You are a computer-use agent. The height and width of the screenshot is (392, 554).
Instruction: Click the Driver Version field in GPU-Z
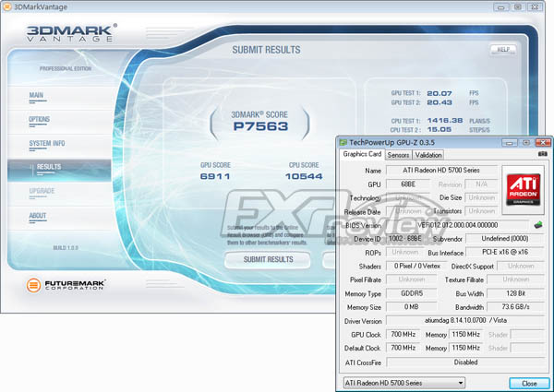pos(465,320)
